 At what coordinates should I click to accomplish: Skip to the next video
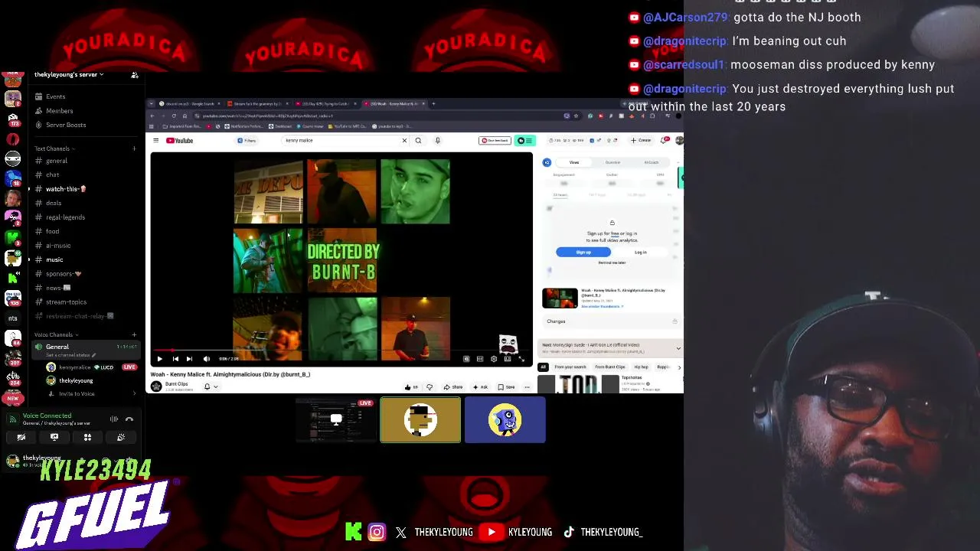(189, 358)
